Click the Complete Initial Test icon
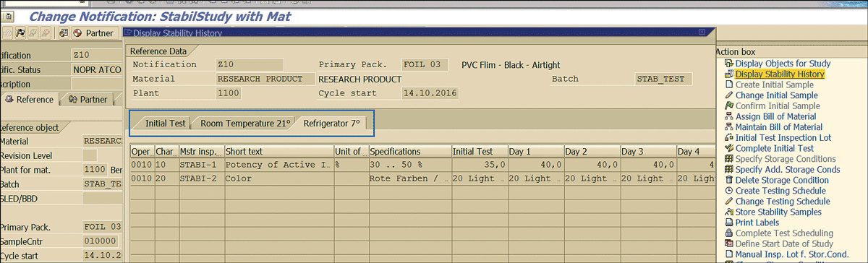The width and height of the screenshot is (868, 263). click(x=728, y=148)
